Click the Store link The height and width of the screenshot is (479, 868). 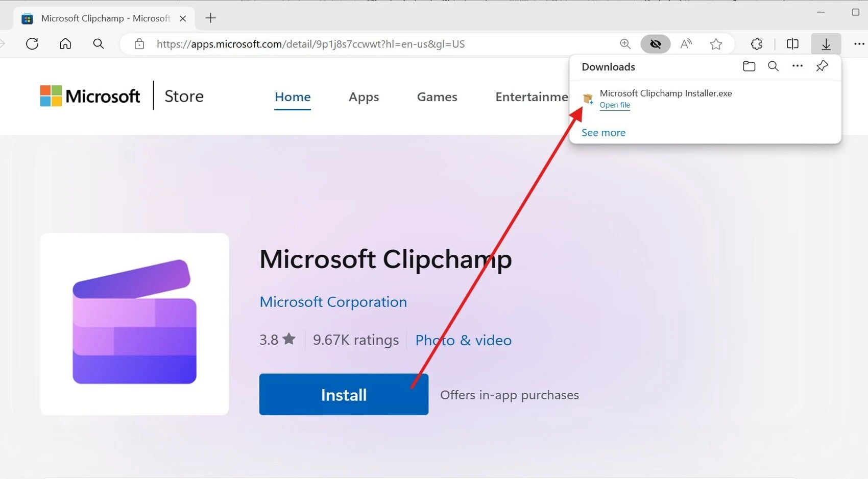(184, 96)
